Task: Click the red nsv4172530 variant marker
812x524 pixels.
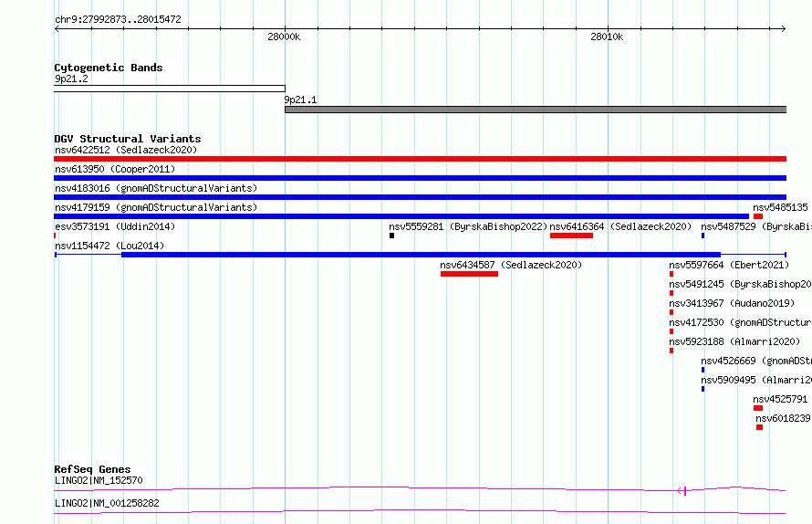Action: (x=671, y=331)
